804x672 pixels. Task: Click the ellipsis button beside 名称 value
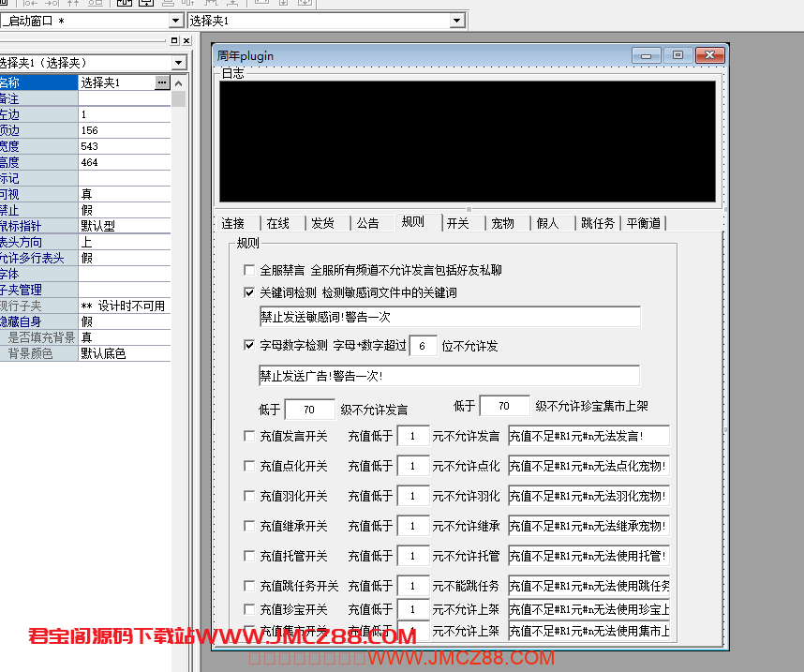162,82
